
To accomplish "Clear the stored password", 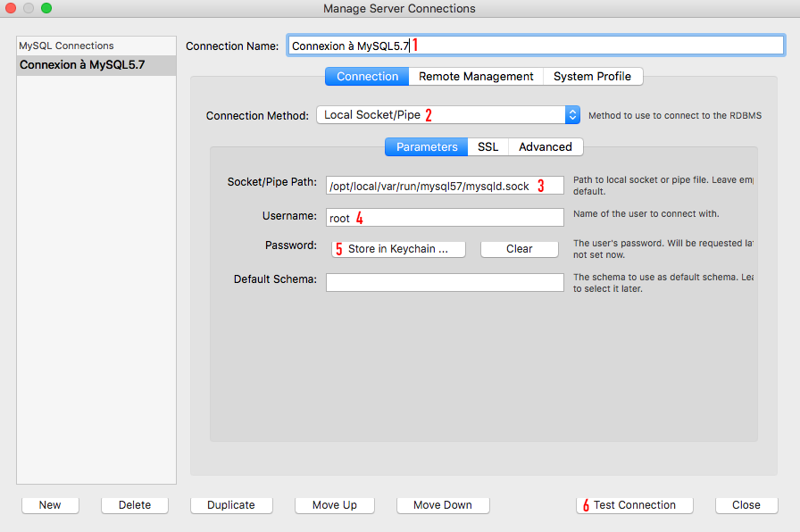I will [519, 249].
